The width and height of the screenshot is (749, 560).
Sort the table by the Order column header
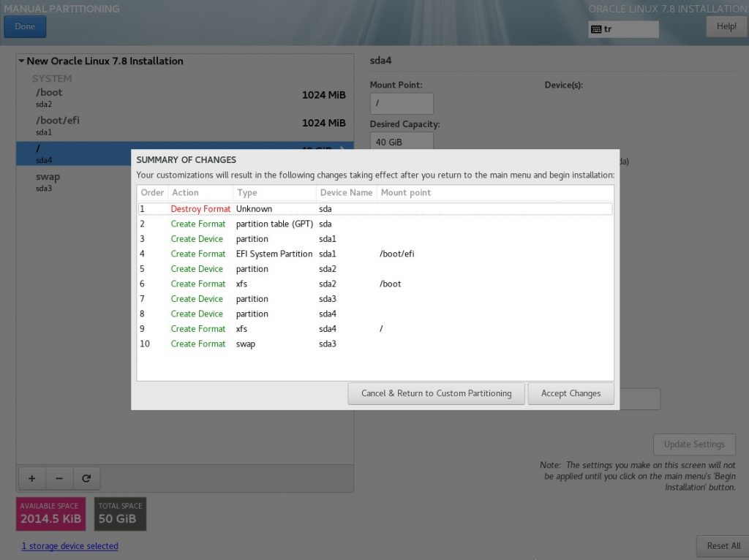pyautogui.click(x=152, y=192)
